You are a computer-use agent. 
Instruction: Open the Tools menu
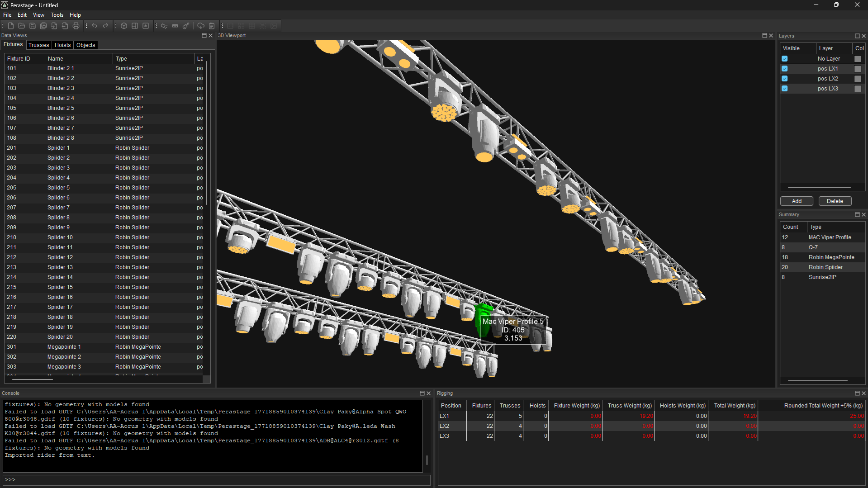click(57, 15)
